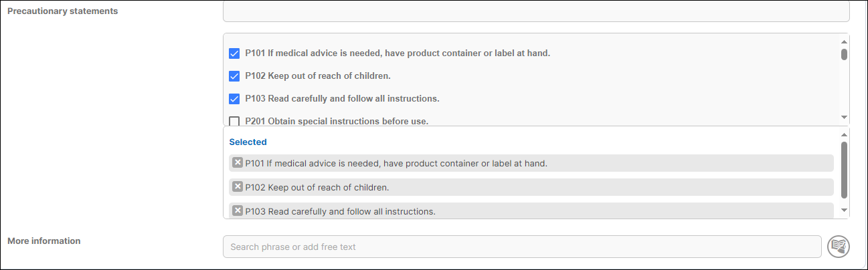Click the Selected list scrollbar thumb
The height and width of the screenshot is (270, 868).
coord(844,169)
